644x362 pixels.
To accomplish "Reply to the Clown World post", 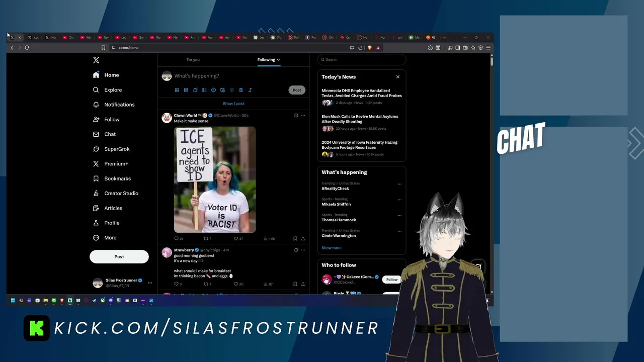I will (179, 239).
